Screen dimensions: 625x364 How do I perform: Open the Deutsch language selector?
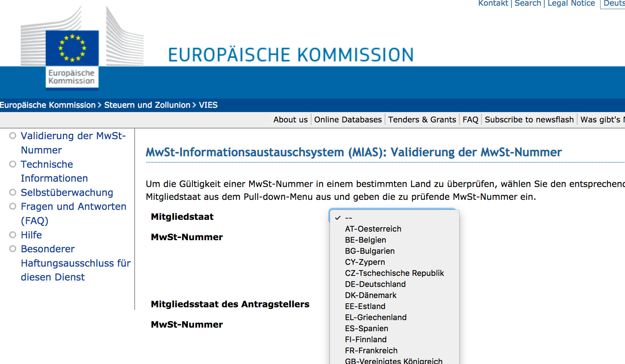pos(613,4)
